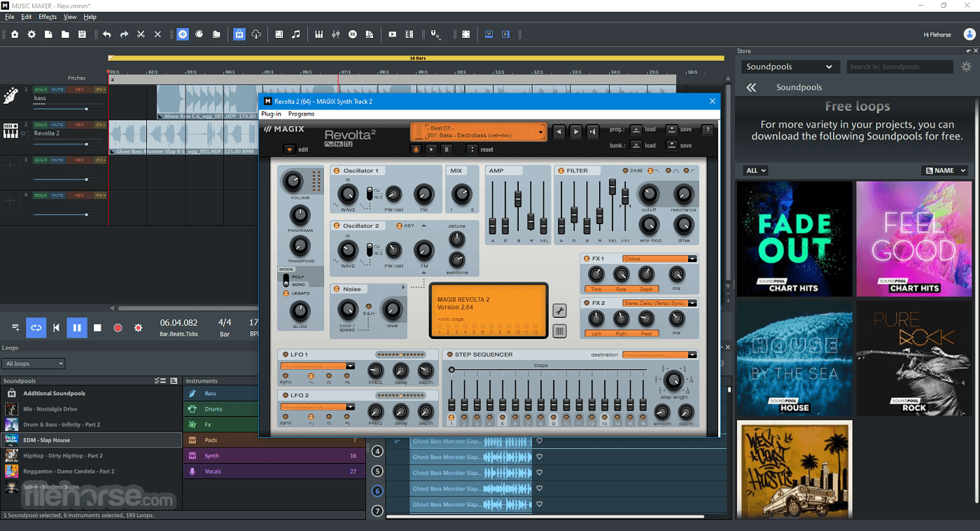Select the Bass instrument category

274,394
